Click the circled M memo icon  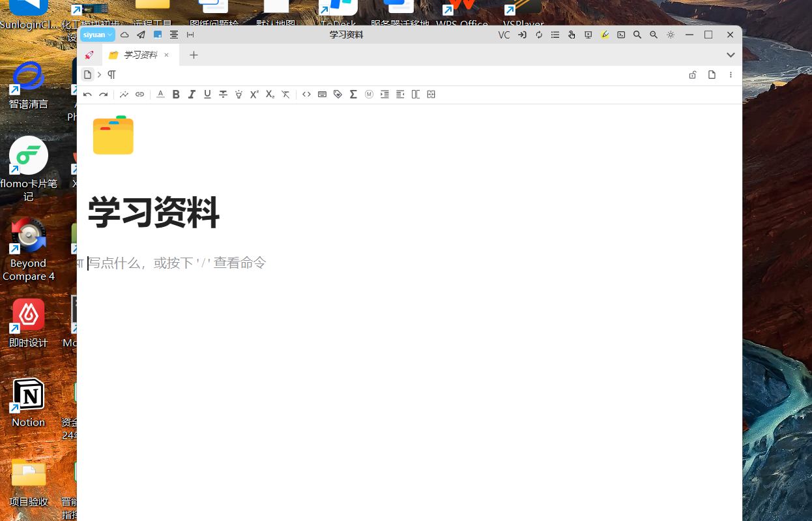click(x=369, y=95)
